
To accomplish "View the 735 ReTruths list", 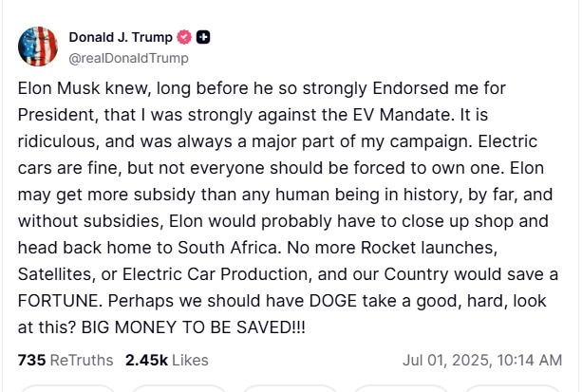I will pos(66,360).
